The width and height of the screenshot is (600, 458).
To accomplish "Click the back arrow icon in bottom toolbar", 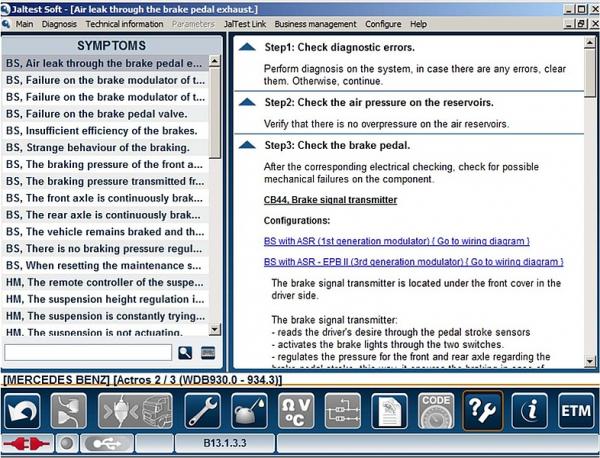I will point(22,411).
